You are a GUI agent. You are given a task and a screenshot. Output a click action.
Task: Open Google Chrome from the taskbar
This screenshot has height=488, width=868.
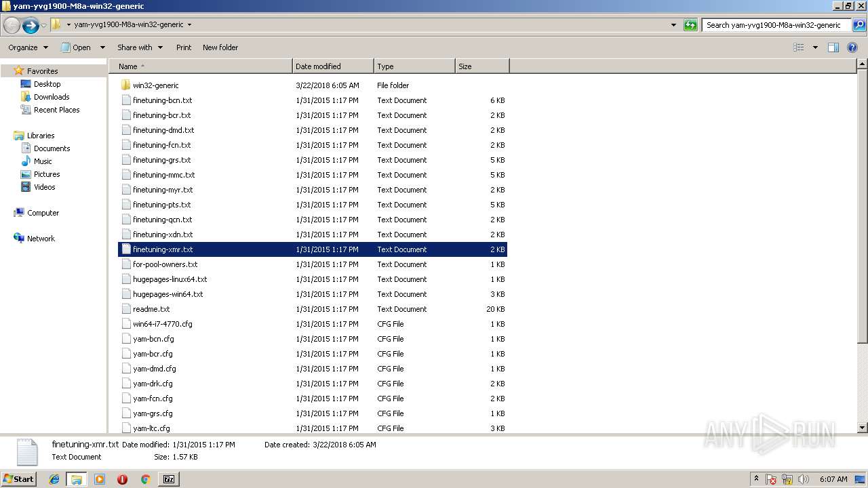tap(145, 479)
